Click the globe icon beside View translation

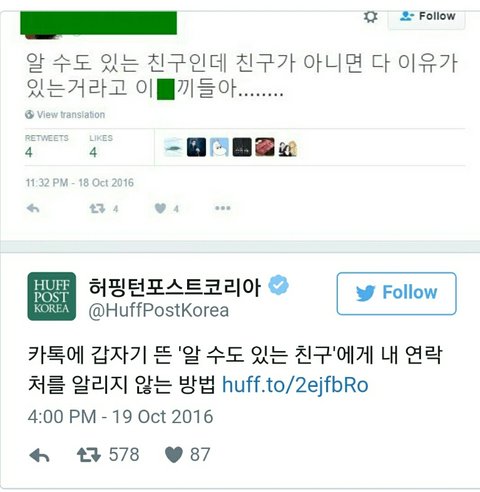coord(29,114)
